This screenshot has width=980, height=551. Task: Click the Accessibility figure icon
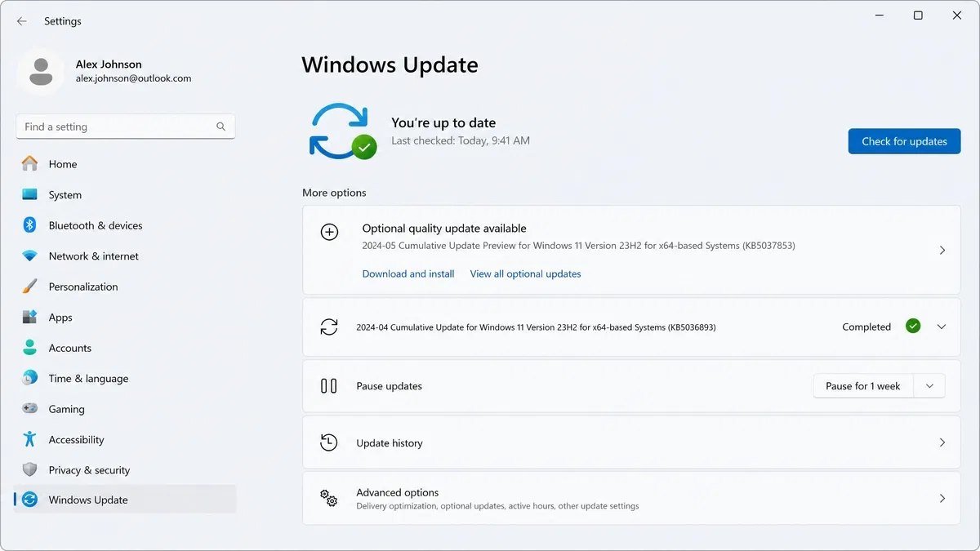click(x=30, y=439)
